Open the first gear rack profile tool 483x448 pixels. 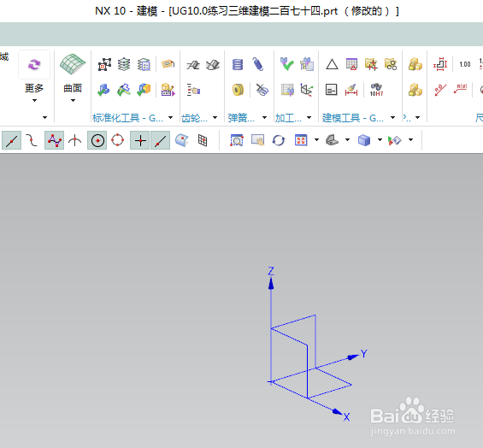[x=193, y=65]
